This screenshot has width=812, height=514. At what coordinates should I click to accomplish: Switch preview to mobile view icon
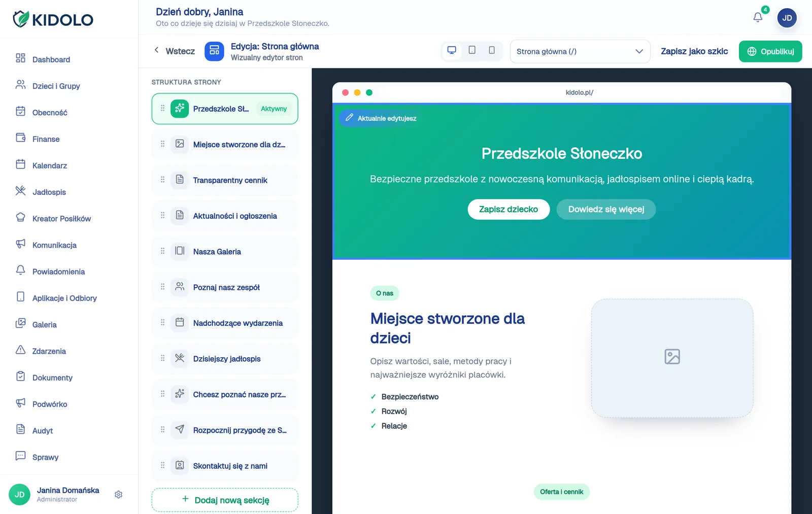[x=492, y=50]
